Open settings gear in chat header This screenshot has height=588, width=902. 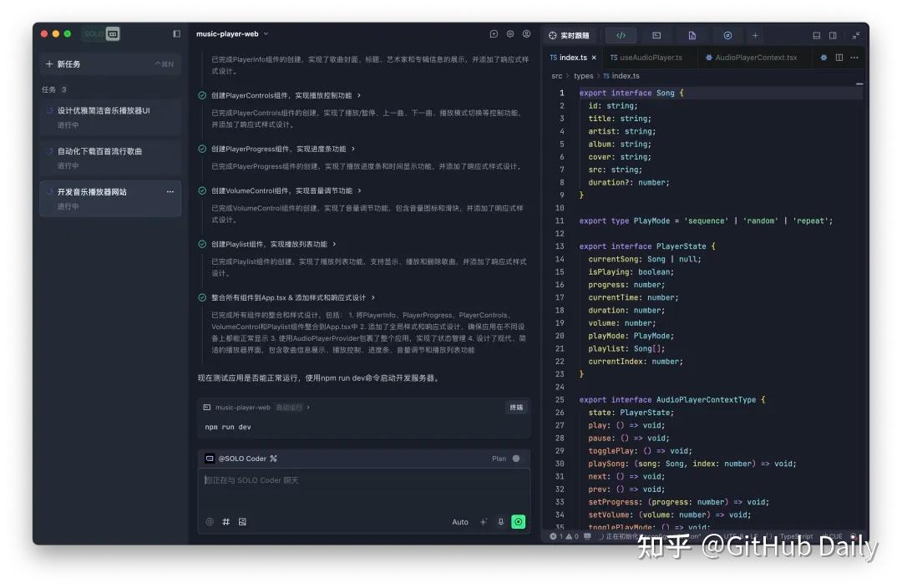click(510, 34)
